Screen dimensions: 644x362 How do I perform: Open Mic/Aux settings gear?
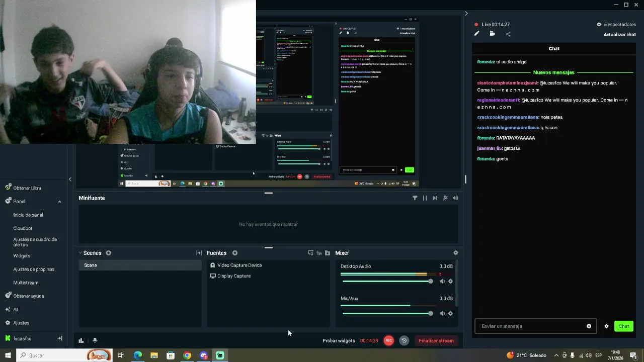click(x=450, y=313)
